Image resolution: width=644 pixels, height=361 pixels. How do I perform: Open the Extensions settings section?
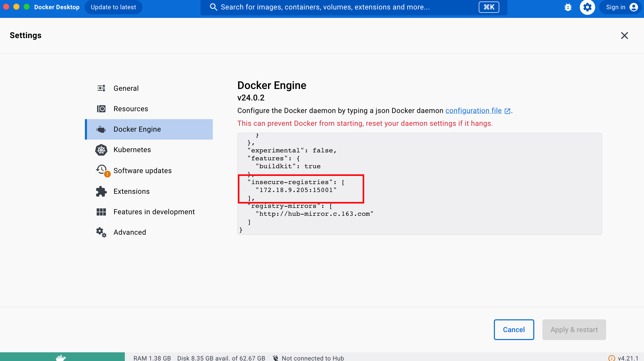(149, 191)
